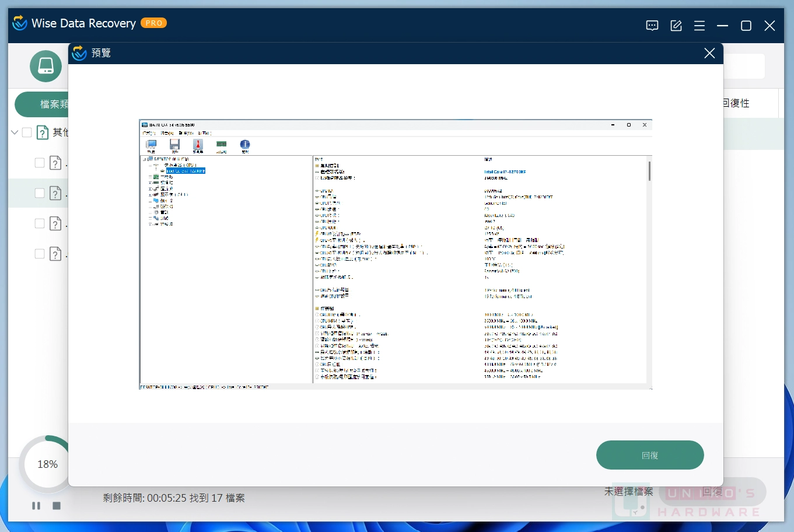Close the 預覽 preview dialog
The width and height of the screenshot is (794, 532).
pos(709,53)
